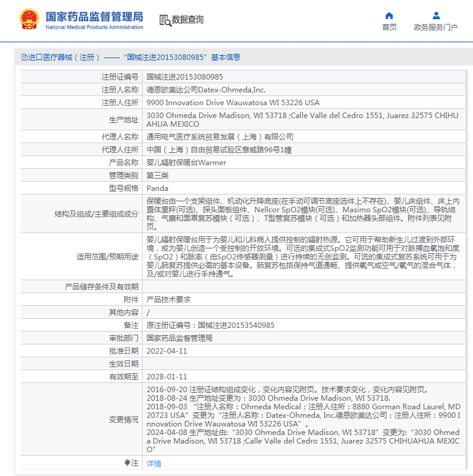Click the 其他内容 label
The width and height of the screenshot is (473, 476).
tap(124, 313)
